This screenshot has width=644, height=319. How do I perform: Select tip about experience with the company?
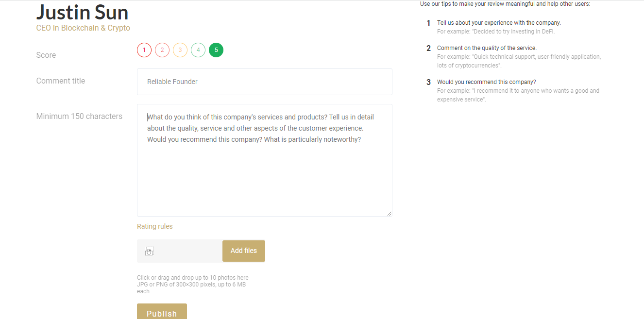pos(498,22)
